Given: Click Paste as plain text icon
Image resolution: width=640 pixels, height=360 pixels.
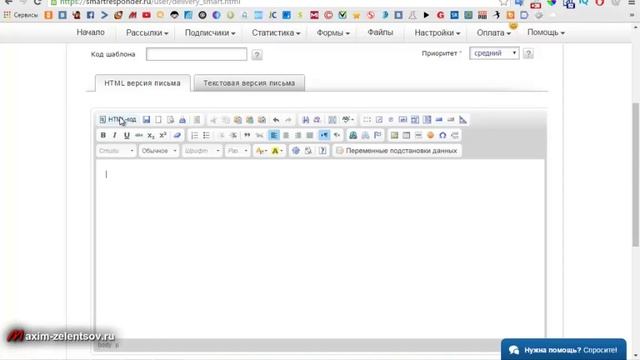Looking at the screenshot, I should (250, 120).
